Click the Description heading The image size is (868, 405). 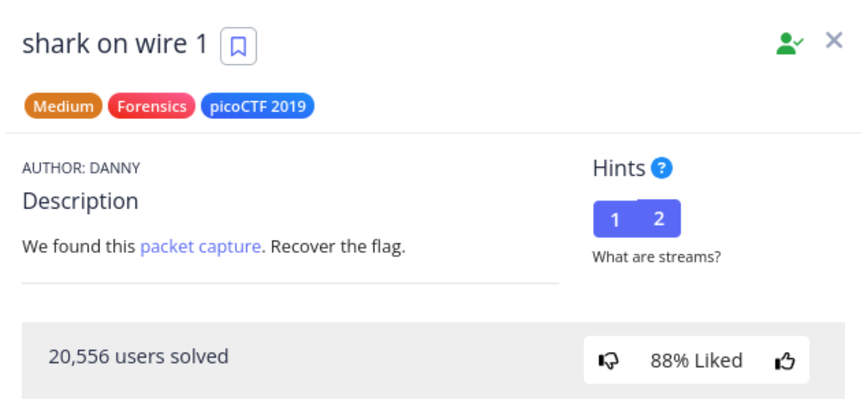(x=80, y=201)
